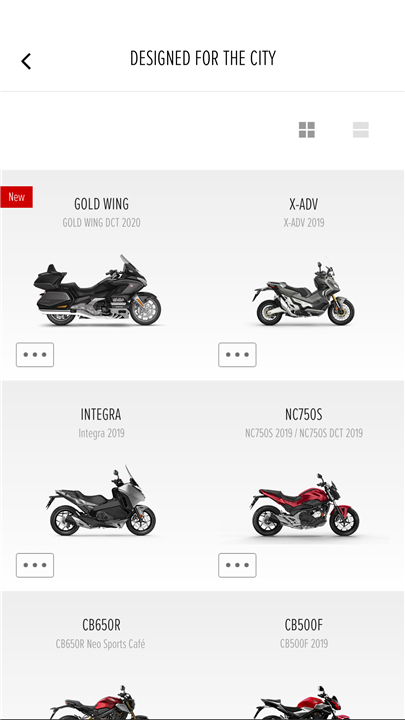Open the X-ADV three-dot menu
This screenshot has width=405, height=720.
pos(237,354)
